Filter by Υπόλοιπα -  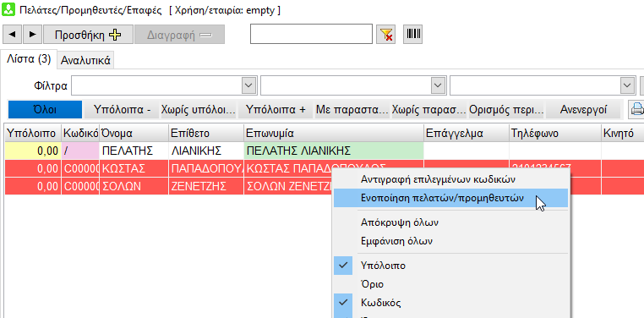[122, 110]
